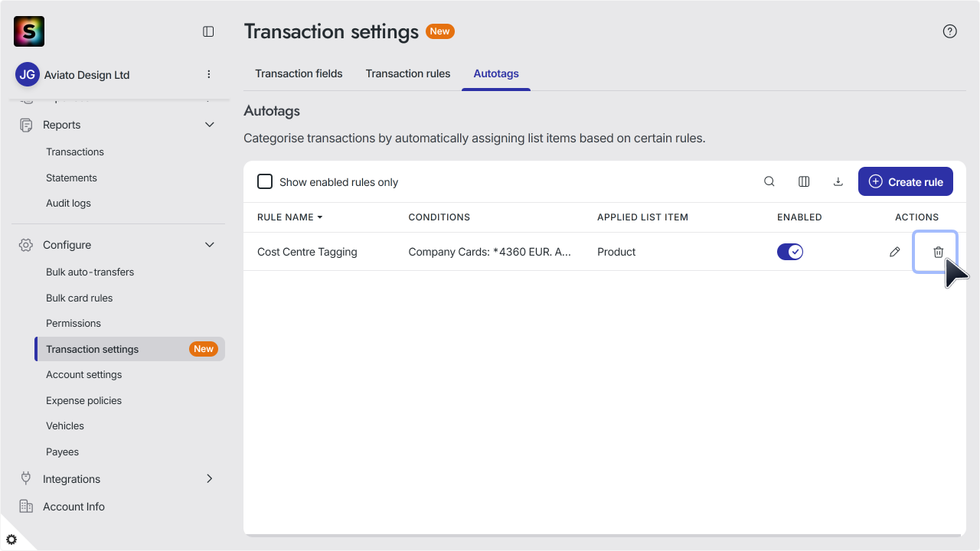Open Audit logs in sidebar
The height and width of the screenshot is (551, 980).
coord(68,203)
